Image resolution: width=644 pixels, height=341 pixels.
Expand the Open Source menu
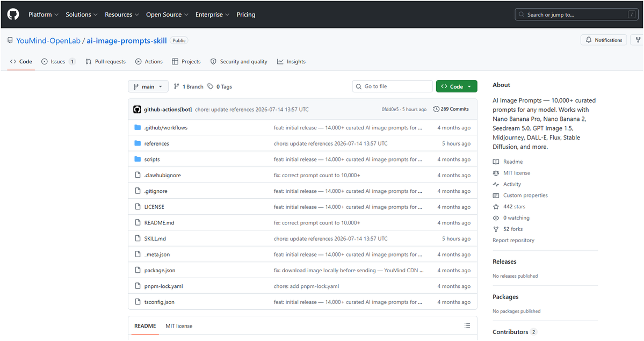pos(167,14)
